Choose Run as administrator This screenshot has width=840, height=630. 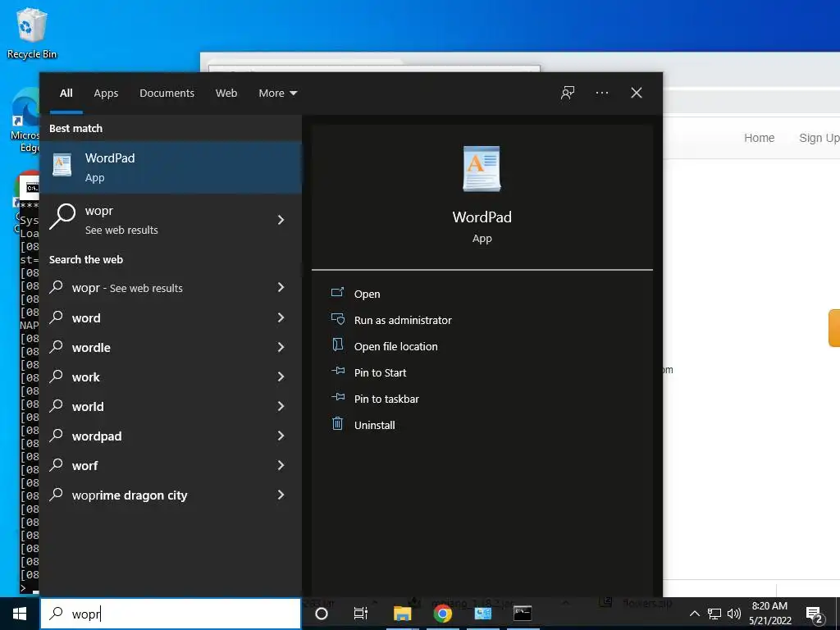click(403, 320)
